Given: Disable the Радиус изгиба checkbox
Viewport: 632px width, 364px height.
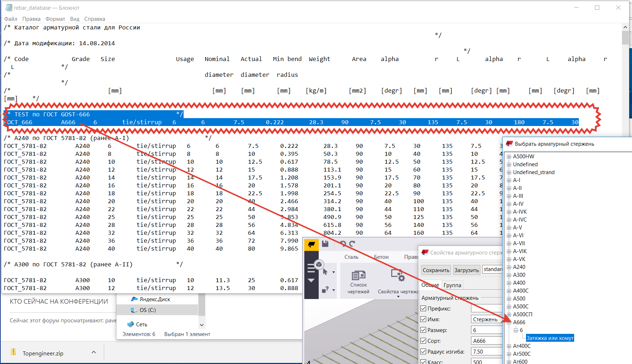Looking at the screenshot, I should point(423,352).
